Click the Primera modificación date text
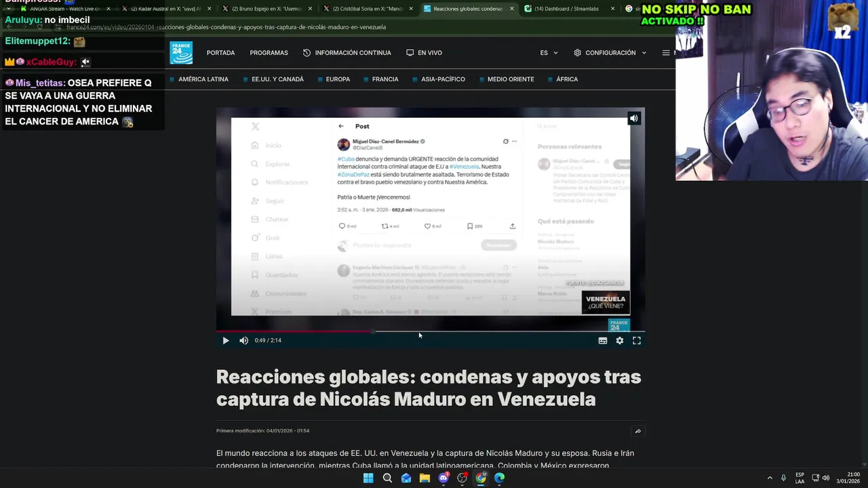 coord(262,430)
